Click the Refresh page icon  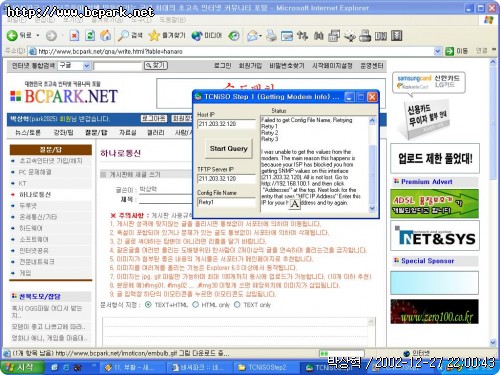(90, 35)
